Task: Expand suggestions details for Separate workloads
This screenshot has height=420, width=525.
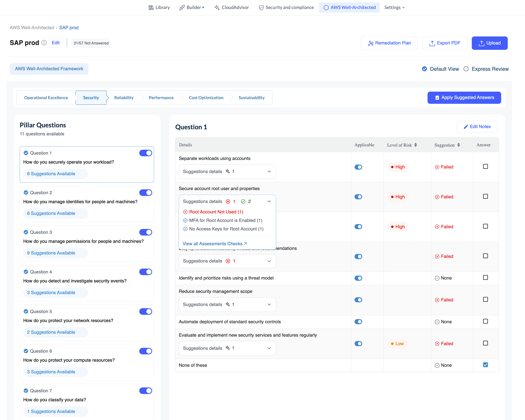Action: [x=227, y=172]
